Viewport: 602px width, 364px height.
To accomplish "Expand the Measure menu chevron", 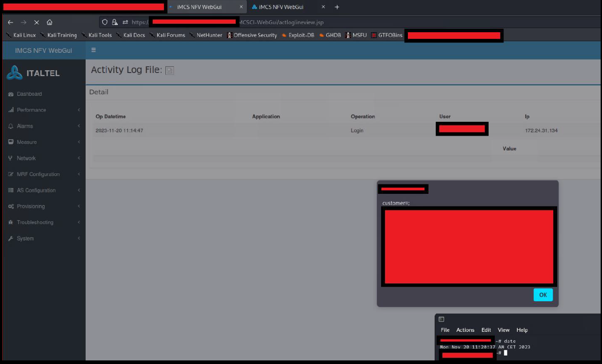I will point(79,142).
